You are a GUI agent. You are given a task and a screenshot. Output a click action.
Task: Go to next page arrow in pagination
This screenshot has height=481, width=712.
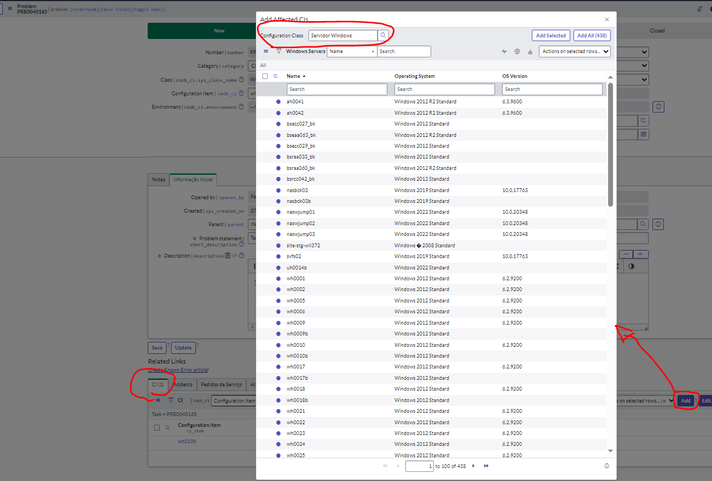(x=473, y=466)
